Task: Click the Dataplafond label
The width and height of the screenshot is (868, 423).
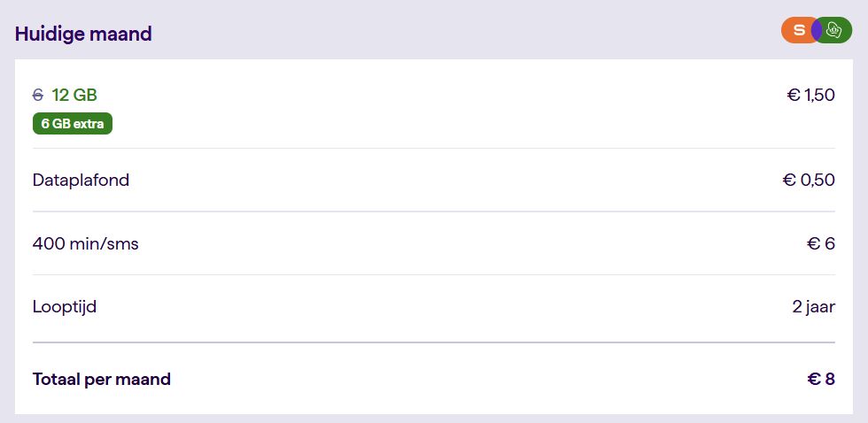Action: pyautogui.click(x=81, y=181)
